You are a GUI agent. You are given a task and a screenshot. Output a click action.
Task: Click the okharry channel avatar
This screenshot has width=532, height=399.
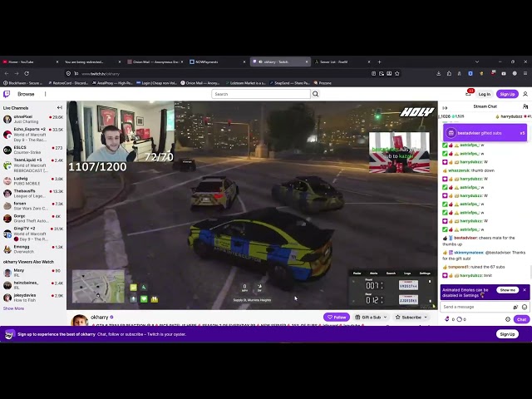point(80,320)
